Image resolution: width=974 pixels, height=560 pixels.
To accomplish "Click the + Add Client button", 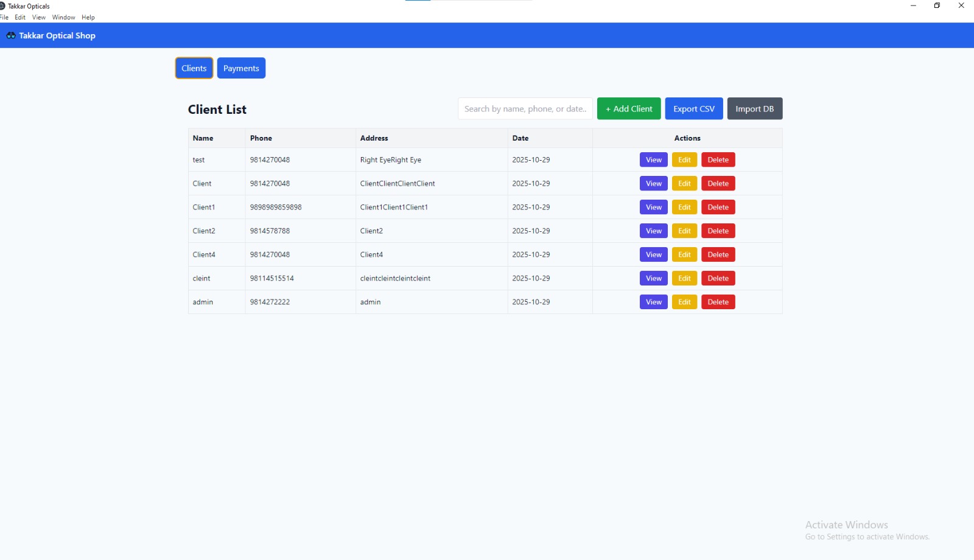I will [628, 108].
